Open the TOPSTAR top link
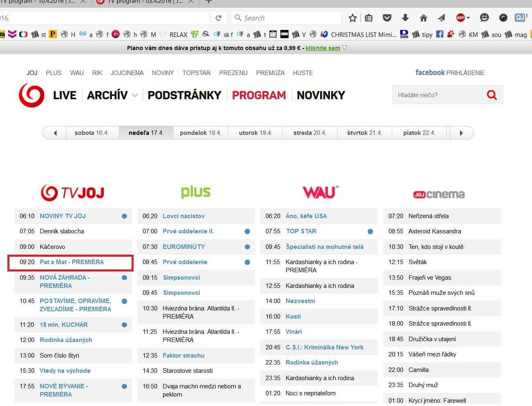532x406 pixels. tap(196, 73)
